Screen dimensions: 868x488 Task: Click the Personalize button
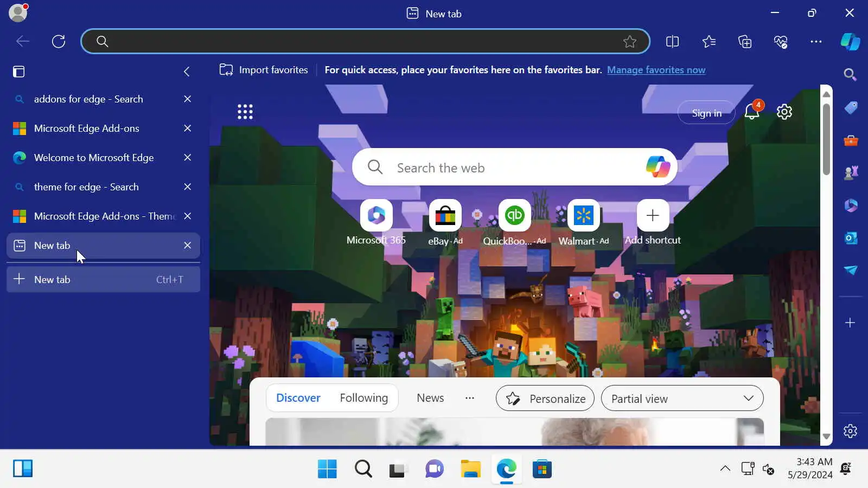pyautogui.click(x=545, y=399)
